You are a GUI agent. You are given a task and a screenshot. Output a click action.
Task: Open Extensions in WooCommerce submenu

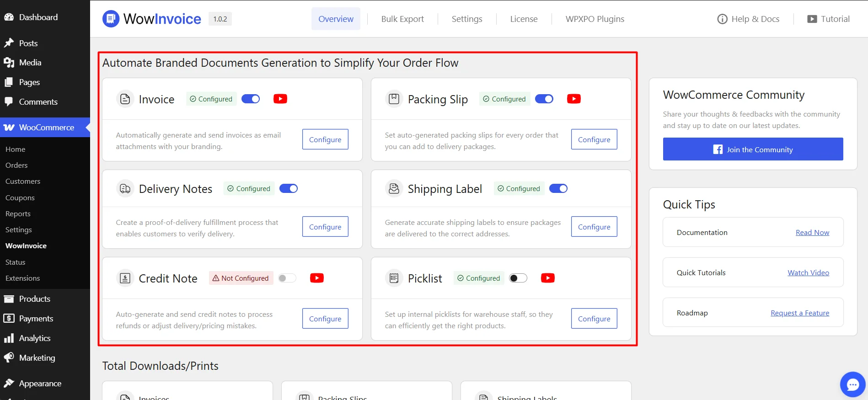[x=22, y=278]
